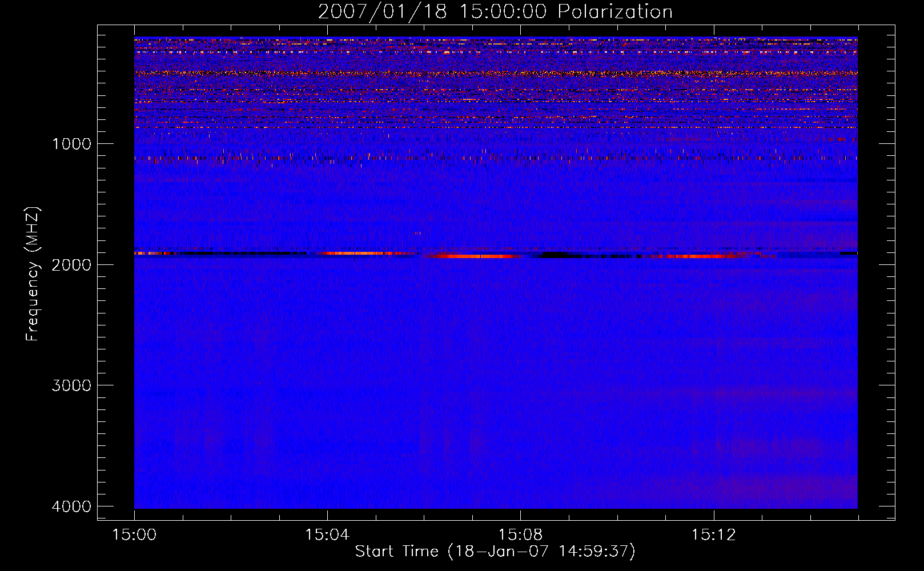This screenshot has height=571, width=924.
Task: Select the 1000 frequency tick label
Action: (x=71, y=144)
